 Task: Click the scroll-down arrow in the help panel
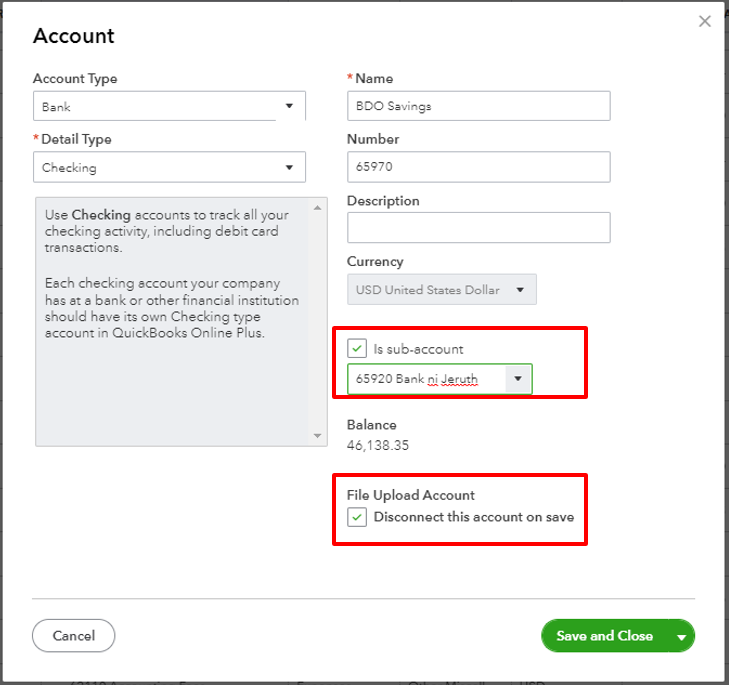coord(318,435)
